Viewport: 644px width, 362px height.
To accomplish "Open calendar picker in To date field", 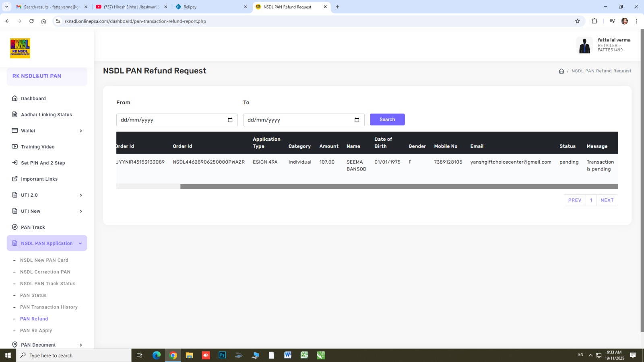I will coord(357,120).
